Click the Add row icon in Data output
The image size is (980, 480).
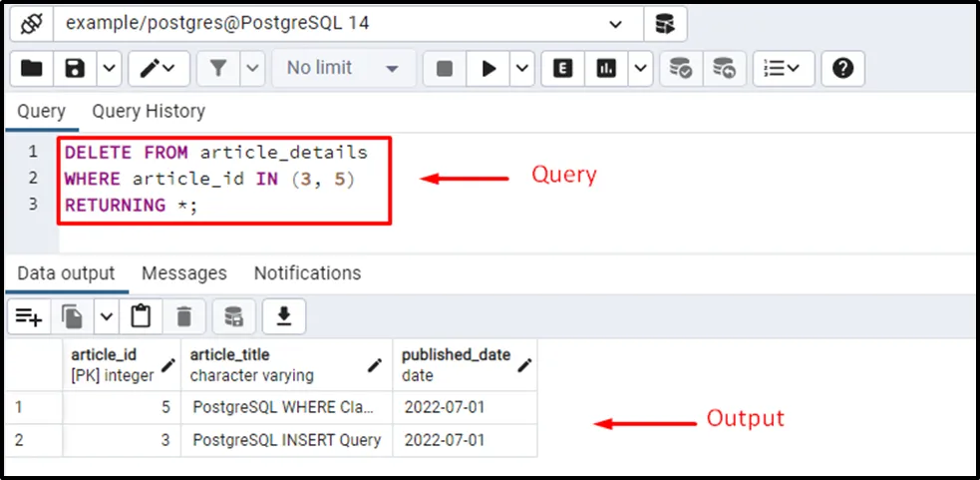click(28, 316)
